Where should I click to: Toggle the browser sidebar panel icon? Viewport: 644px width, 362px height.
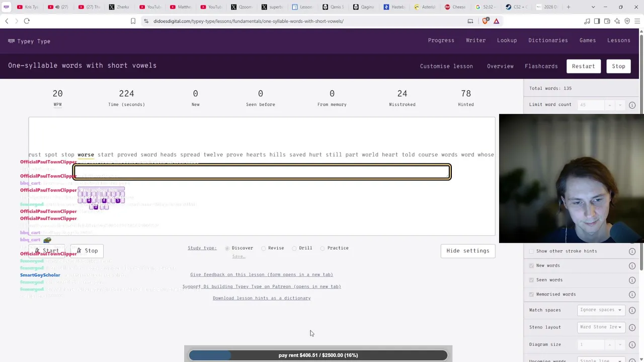tap(597, 21)
